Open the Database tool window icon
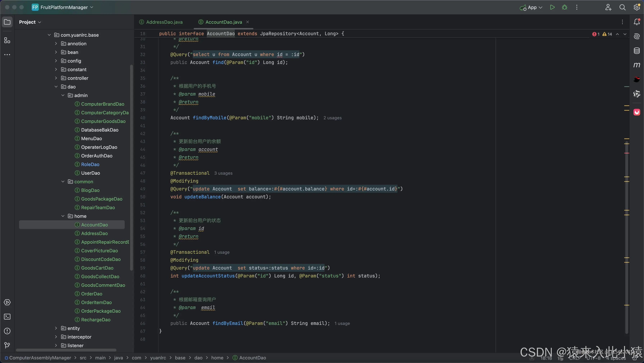Image resolution: width=644 pixels, height=363 pixels. click(x=636, y=51)
